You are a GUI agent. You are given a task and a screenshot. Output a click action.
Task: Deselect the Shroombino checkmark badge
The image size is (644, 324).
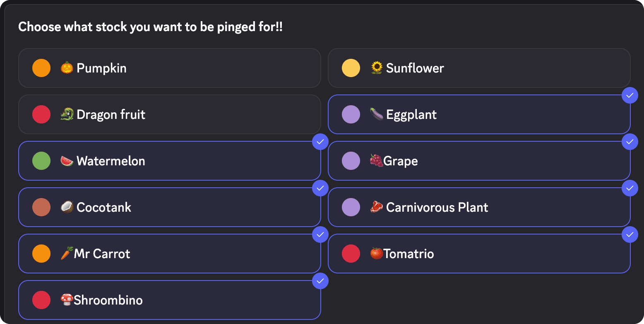320,281
